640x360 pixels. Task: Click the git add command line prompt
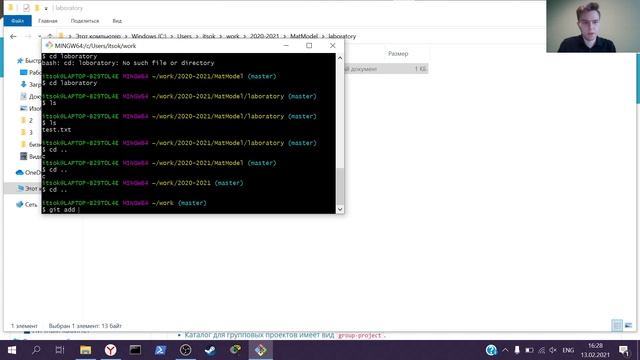tap(61, 210)
